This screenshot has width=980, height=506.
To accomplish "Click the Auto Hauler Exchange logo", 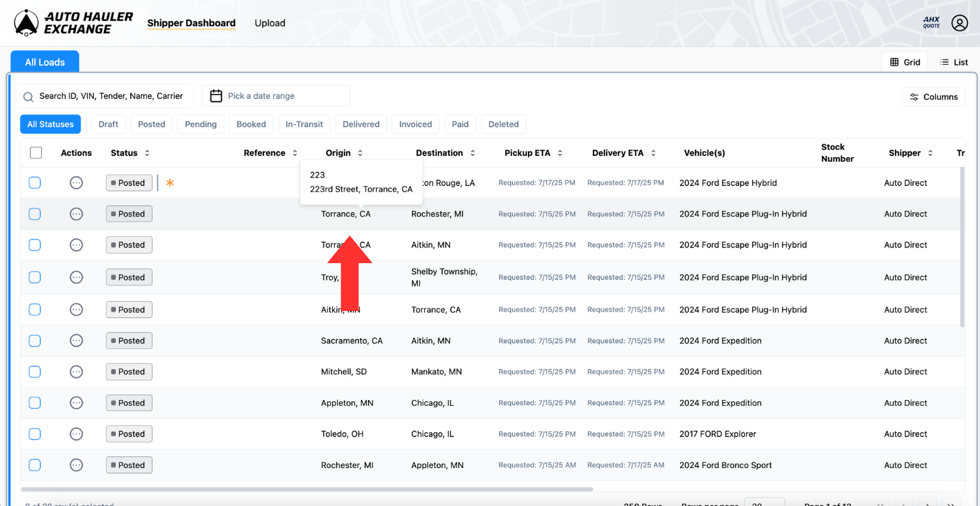I will [73, 23].
